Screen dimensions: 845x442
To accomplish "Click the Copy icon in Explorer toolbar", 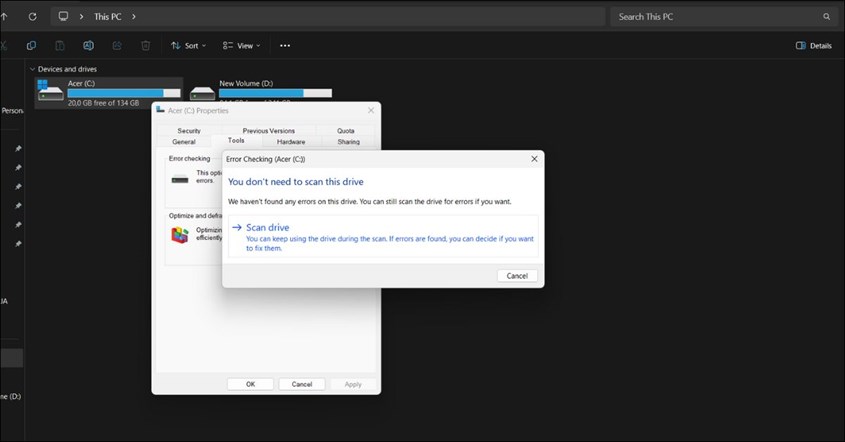I will point(31,46).
